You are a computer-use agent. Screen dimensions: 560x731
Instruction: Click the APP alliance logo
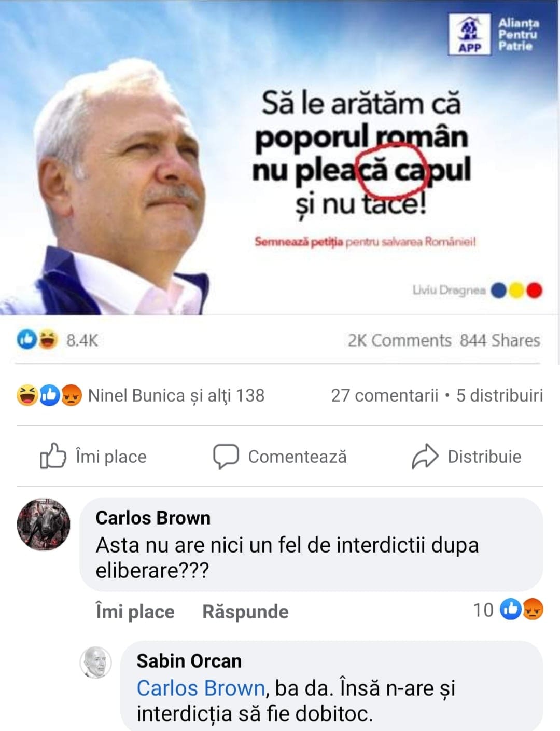click(x=469, y=34)
